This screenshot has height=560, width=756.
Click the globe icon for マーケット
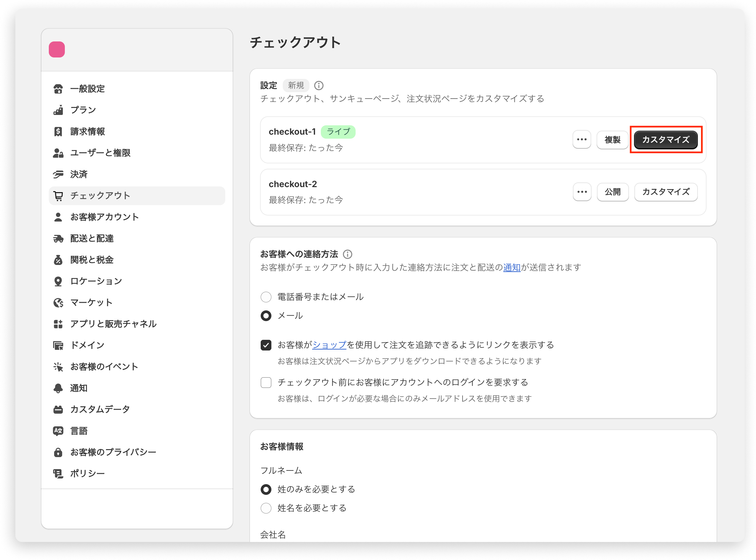click(x=58, y=302)
